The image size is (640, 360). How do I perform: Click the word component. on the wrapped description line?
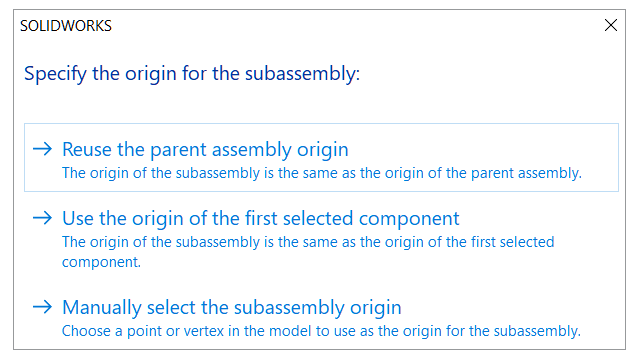tap(101, 262)
